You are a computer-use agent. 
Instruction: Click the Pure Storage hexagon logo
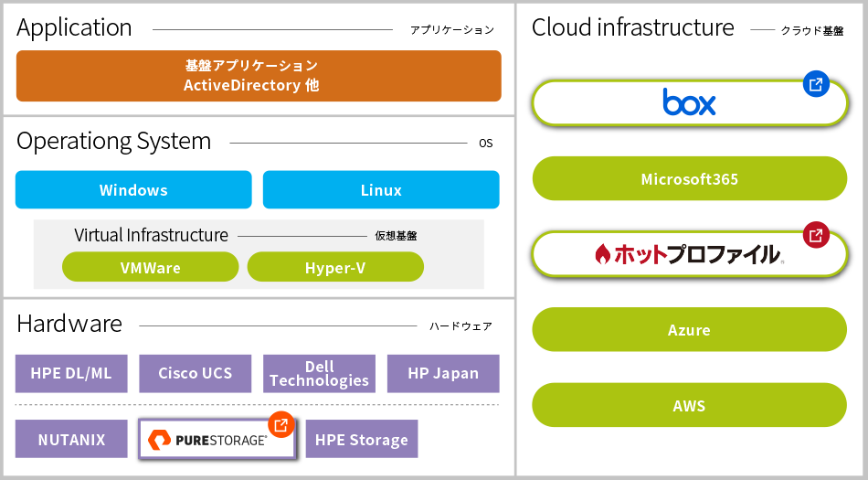coord(159,440)
